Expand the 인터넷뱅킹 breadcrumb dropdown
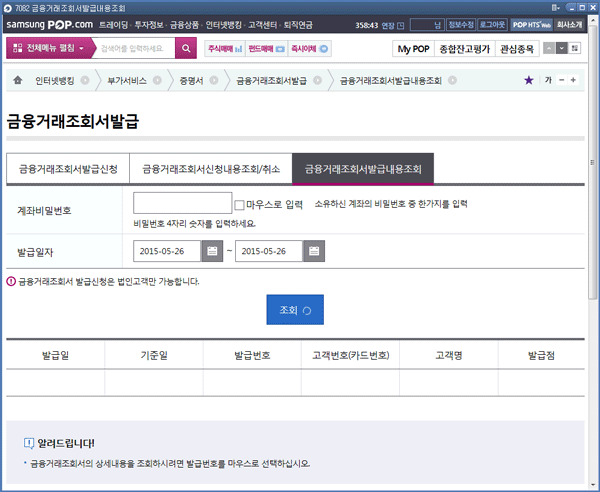600x492 pixels. (x=85, y=79)
